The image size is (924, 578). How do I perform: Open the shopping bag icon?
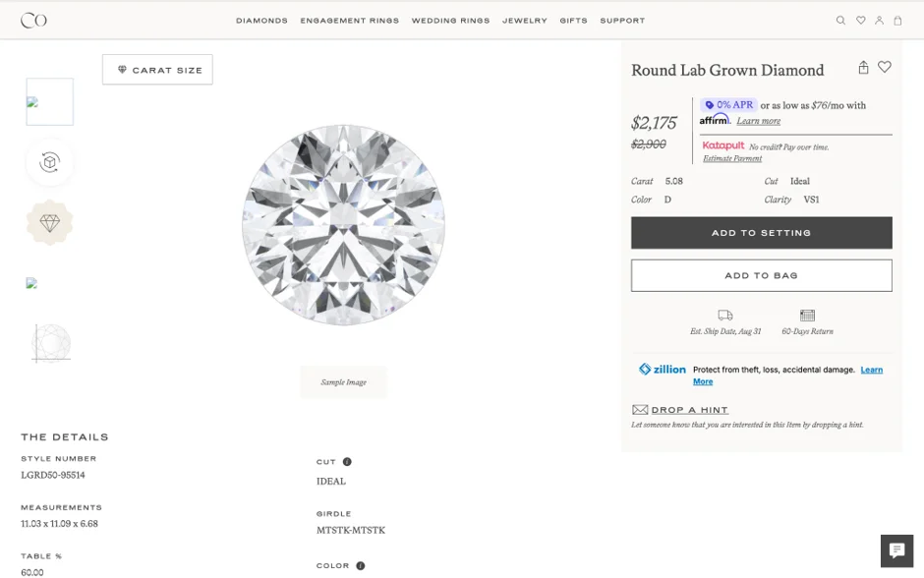pos(897,21)
